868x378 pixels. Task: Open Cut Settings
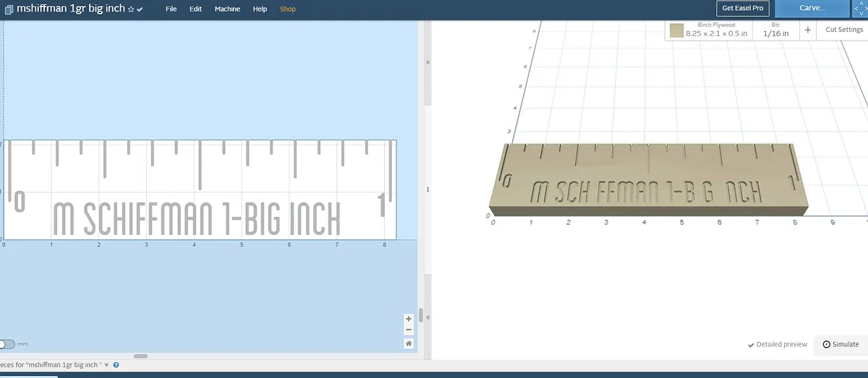(x=844, y=30)
